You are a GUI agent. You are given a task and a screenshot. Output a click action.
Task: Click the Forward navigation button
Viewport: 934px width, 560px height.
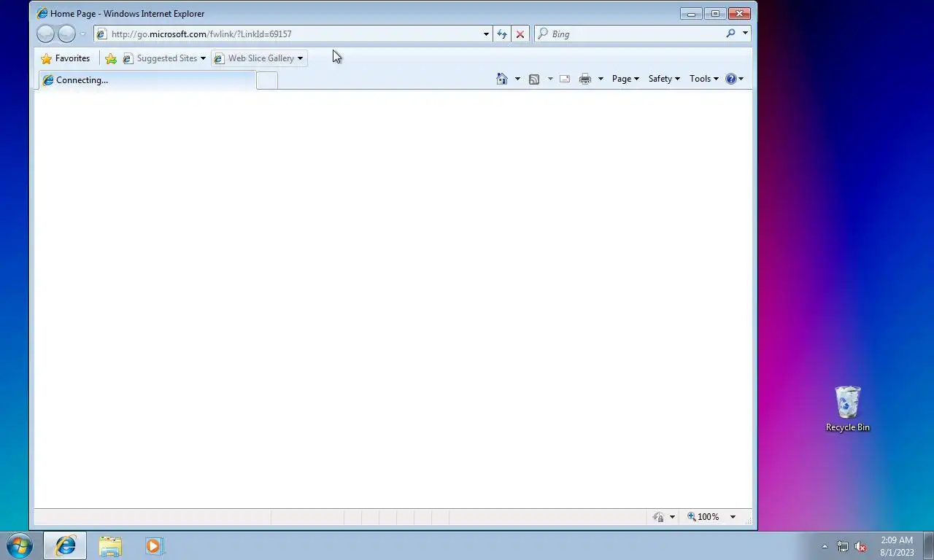pyautogui.click(x=66, y=34)
